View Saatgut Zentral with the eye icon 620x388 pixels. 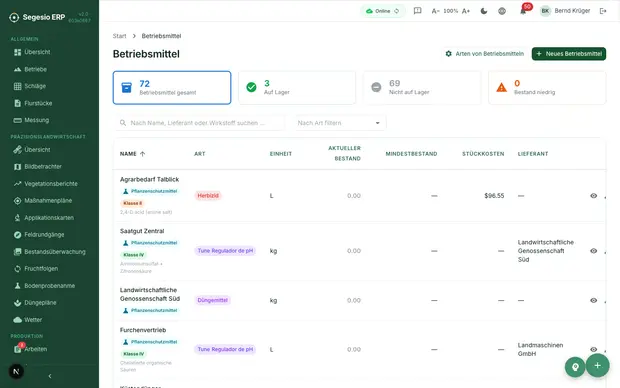point(594,251)
